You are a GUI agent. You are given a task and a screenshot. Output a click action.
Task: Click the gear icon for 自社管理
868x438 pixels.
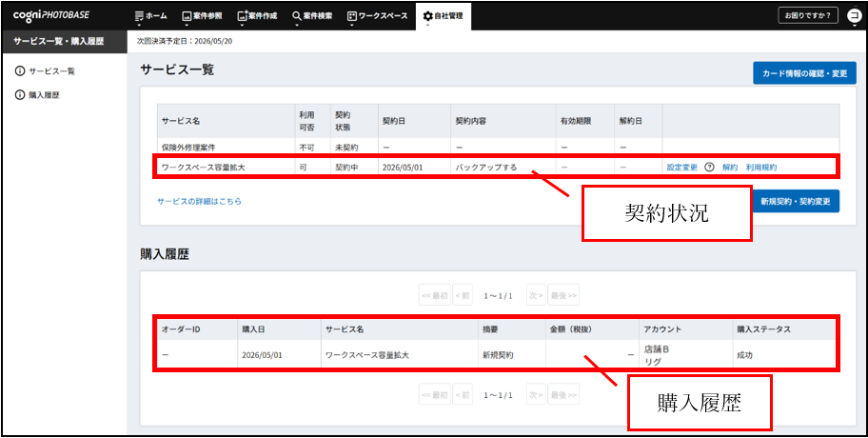tap(427, 16)
